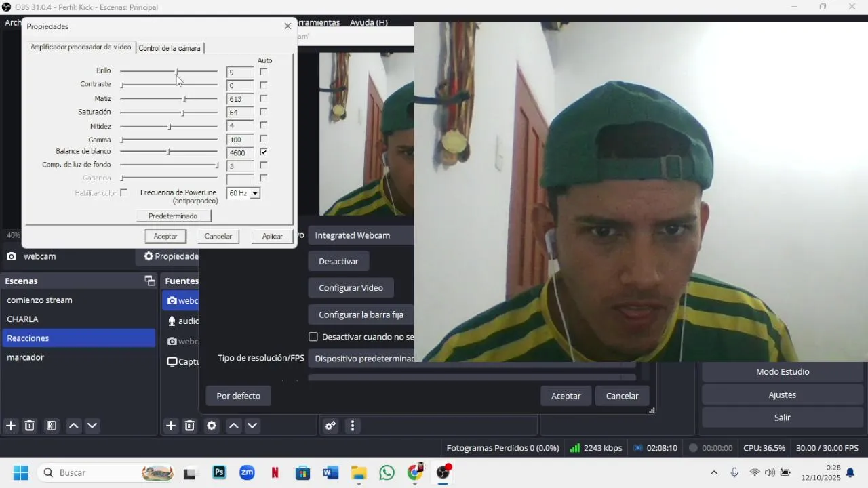Add a new source with plus icon

click(171, 426)
